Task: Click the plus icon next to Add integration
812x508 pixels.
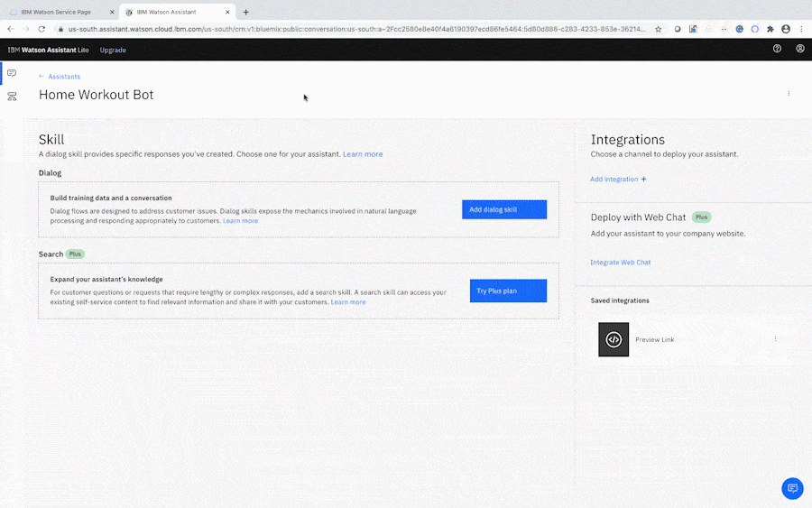Action: [x=643, y=180]
